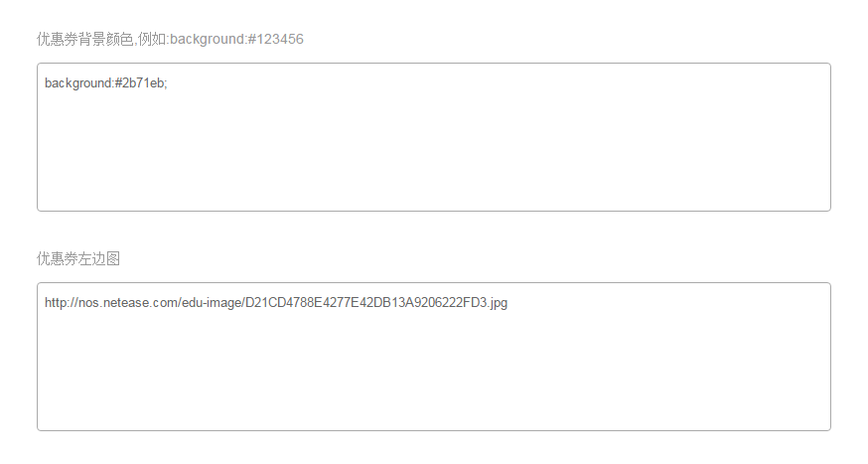Click the netease image URL text
The width and height of the screenshot is (868, 464).
276,303
